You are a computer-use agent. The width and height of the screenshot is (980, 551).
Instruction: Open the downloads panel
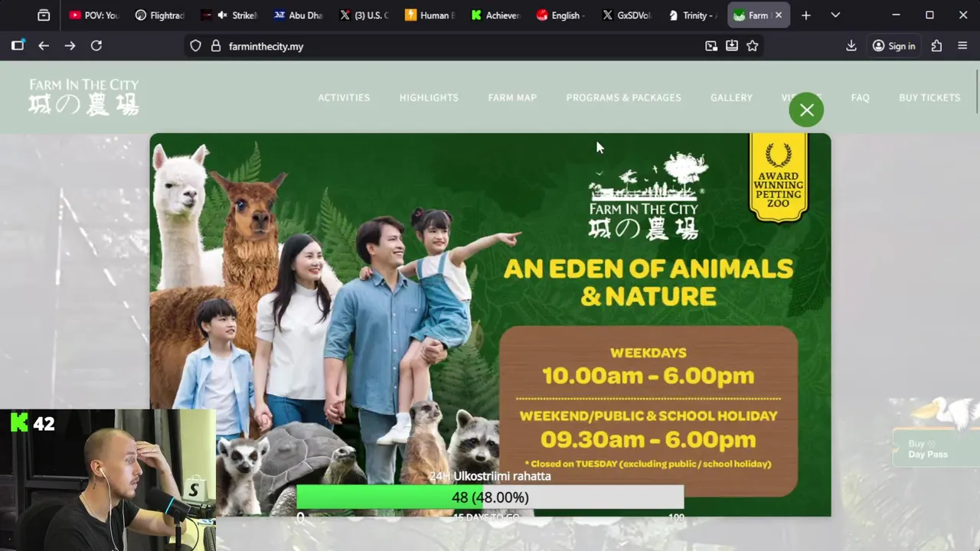click(x=851, y=46)
